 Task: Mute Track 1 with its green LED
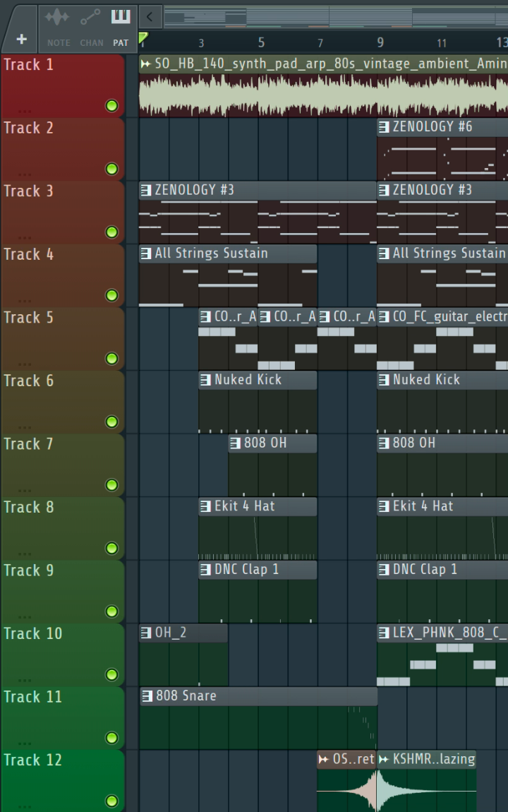(111, 106)
